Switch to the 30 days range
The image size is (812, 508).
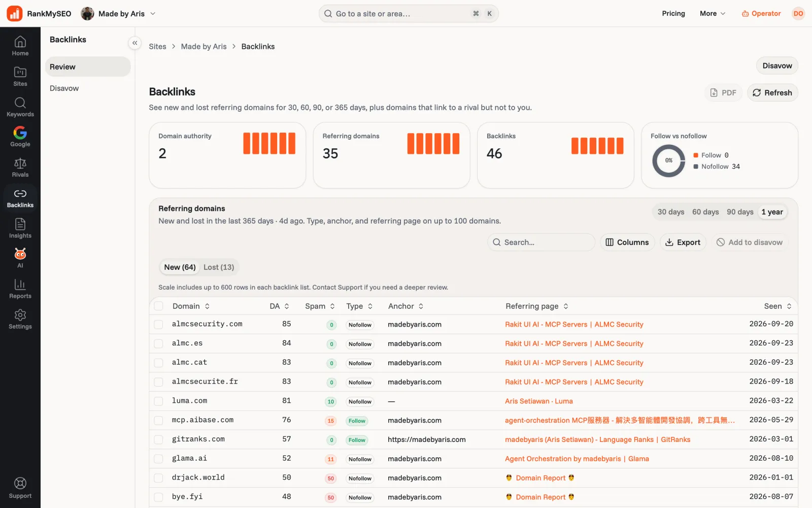[671, 212]
